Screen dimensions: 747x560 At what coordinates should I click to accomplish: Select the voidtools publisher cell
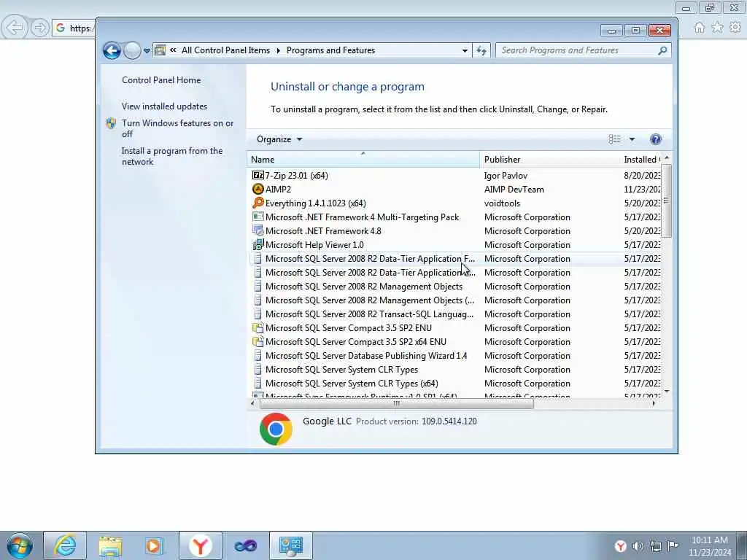coord(502,203)
